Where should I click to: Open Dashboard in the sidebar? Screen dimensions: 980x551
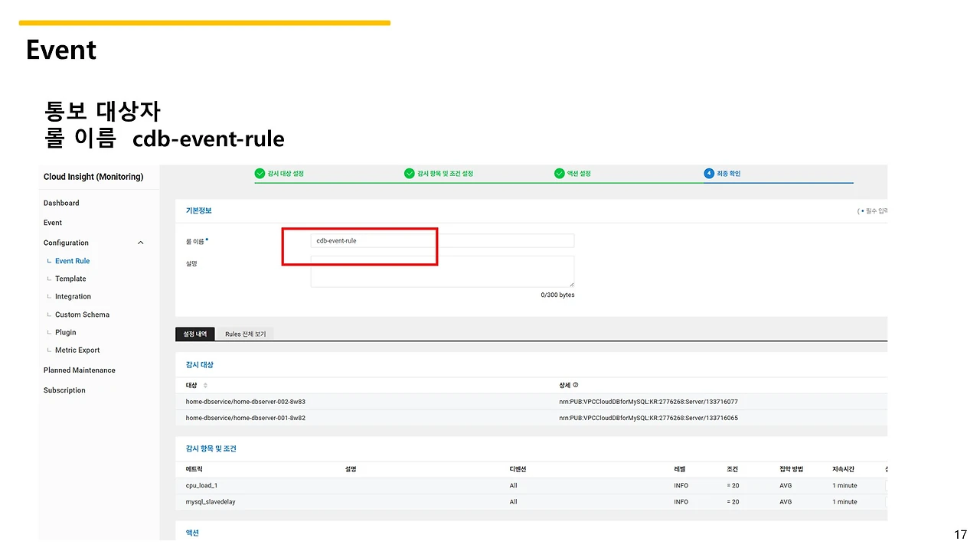click(x=61, y=203)
